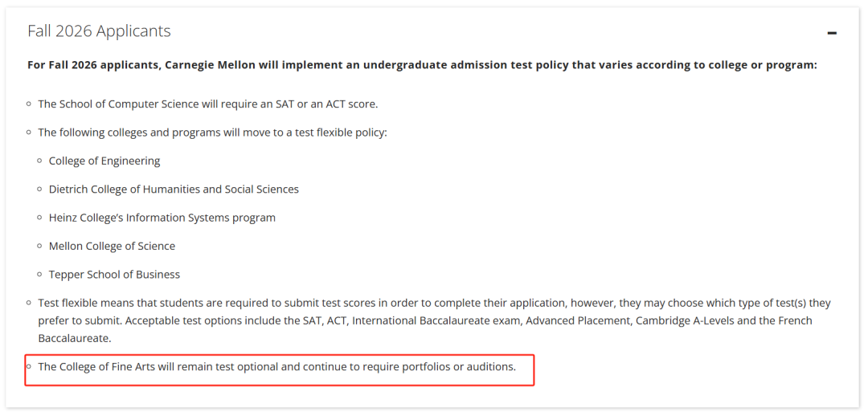The height and width of the screenshot is (416, 868).
Task: Click Dietrich College of Humanities and Social Sciences
Action: pos(174,190)
